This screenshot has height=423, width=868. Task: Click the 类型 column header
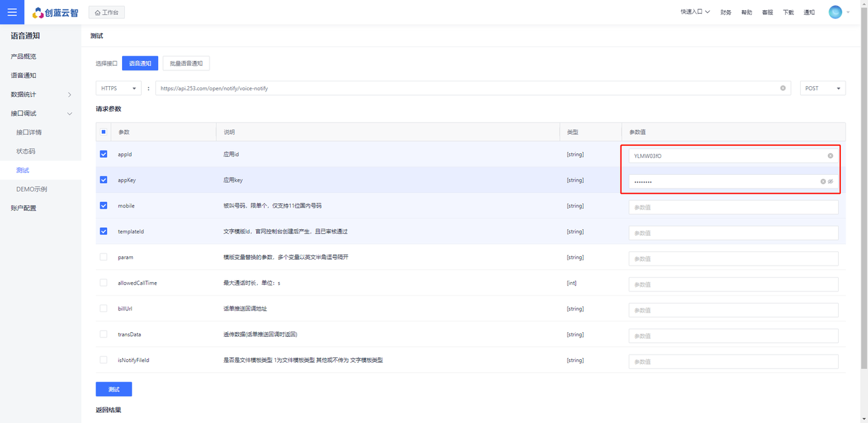(572, 132)
